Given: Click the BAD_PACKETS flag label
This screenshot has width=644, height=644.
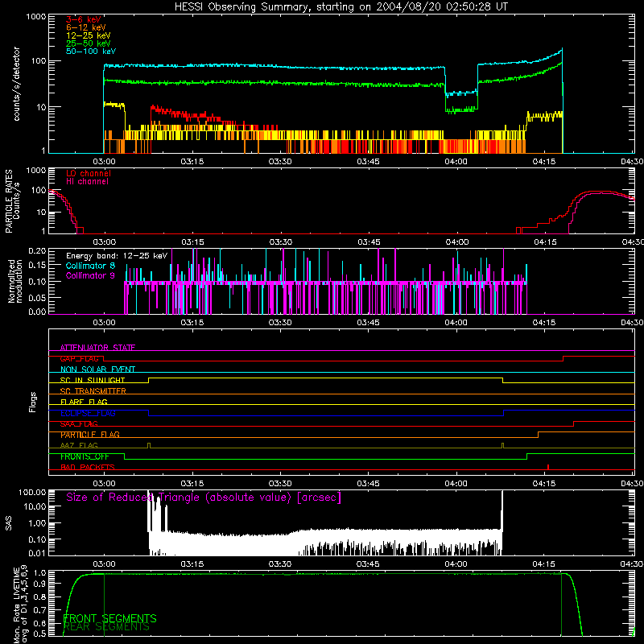Looking at the screenshot, I should (88, 467).
